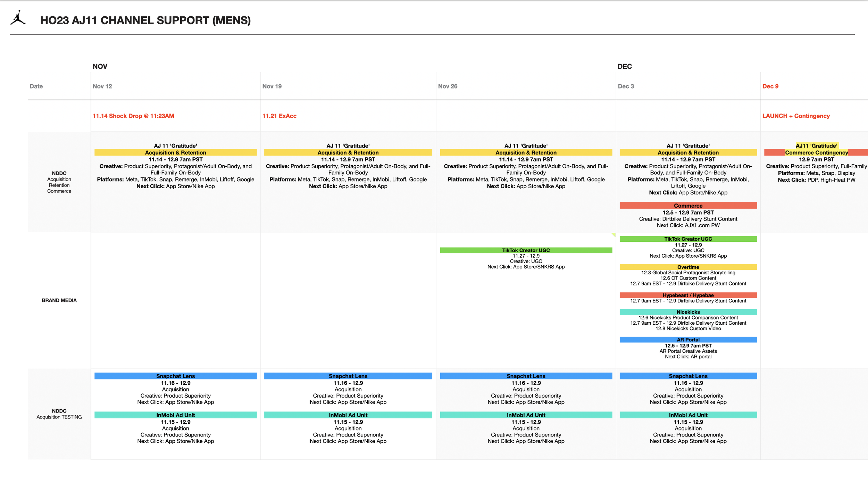Image resolution: width=868 pixels, height=491 pixels.
Task: Click '12.9 7am PST' in Dec 9 column
Action: (816, 159)
